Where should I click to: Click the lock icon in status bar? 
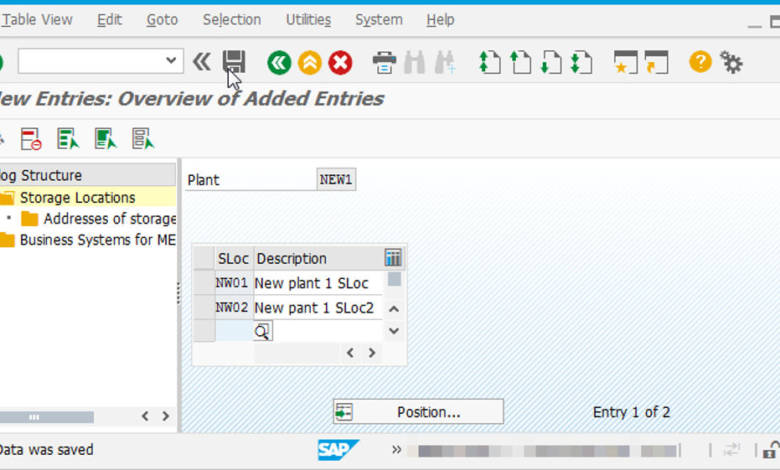771,450
